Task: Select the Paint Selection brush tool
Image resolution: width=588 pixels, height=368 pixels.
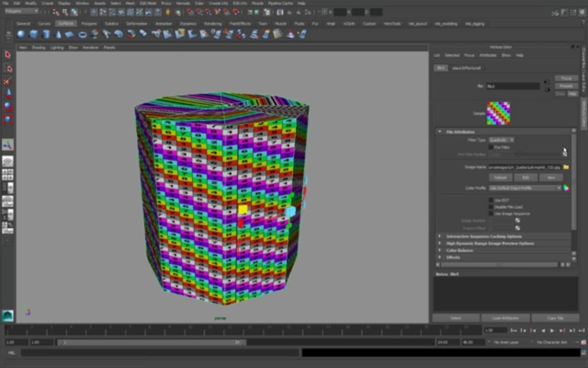Action: (x=8, y=81)
